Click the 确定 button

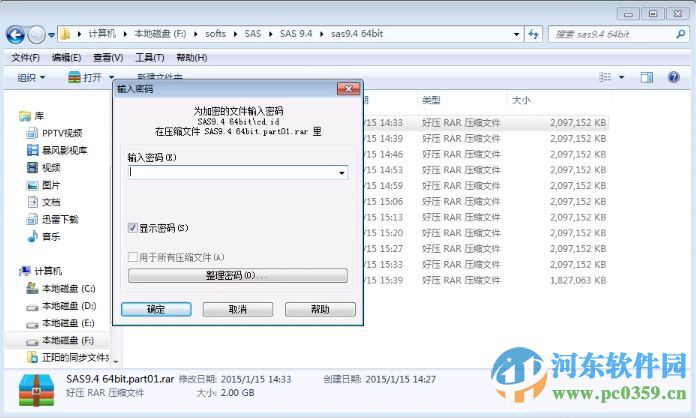pos(156,309)
